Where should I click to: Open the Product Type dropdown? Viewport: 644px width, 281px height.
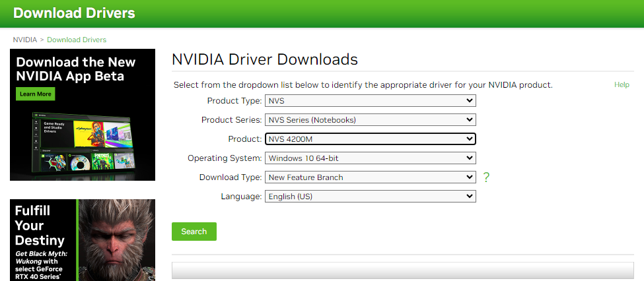pyautogui.click(x=370, y=101)
